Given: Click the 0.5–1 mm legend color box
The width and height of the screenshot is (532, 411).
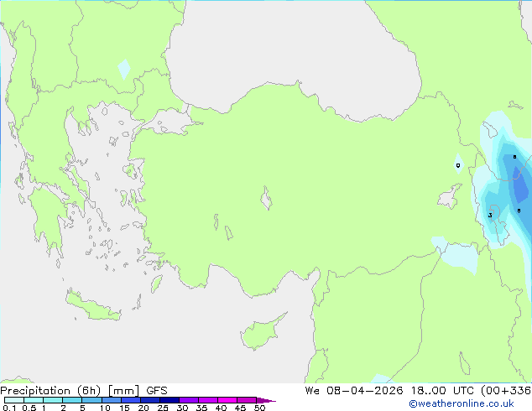Looking at the screenshot, I should [34, 400].
